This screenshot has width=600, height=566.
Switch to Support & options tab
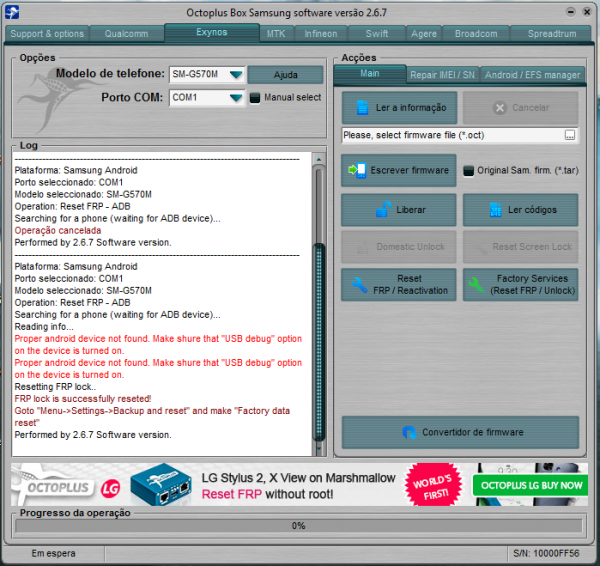(47, 34)
